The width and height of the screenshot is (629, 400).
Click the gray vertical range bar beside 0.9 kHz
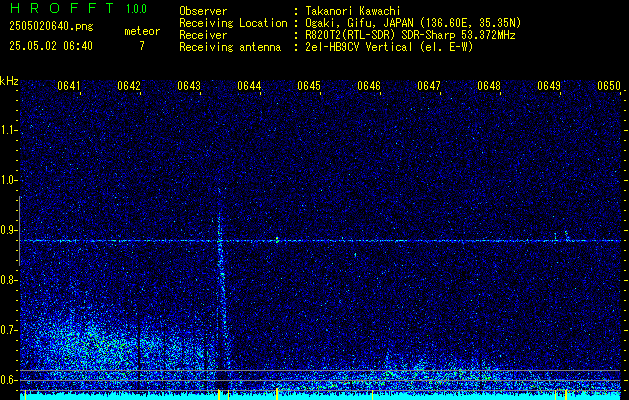tap(19, 231)
